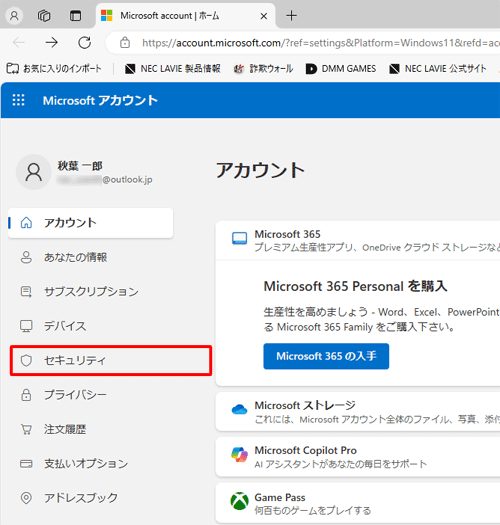Close the Microsoft account tab

point(264,16)
